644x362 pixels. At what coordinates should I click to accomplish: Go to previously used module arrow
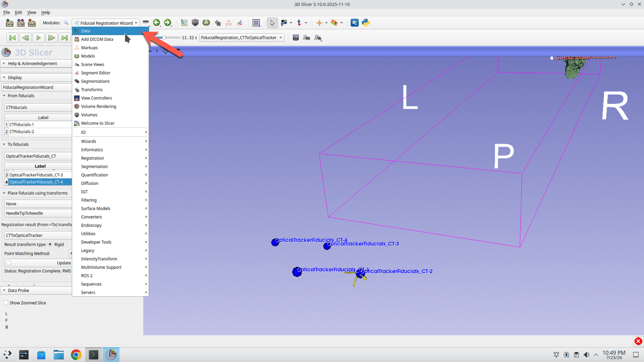pos(157,23)
